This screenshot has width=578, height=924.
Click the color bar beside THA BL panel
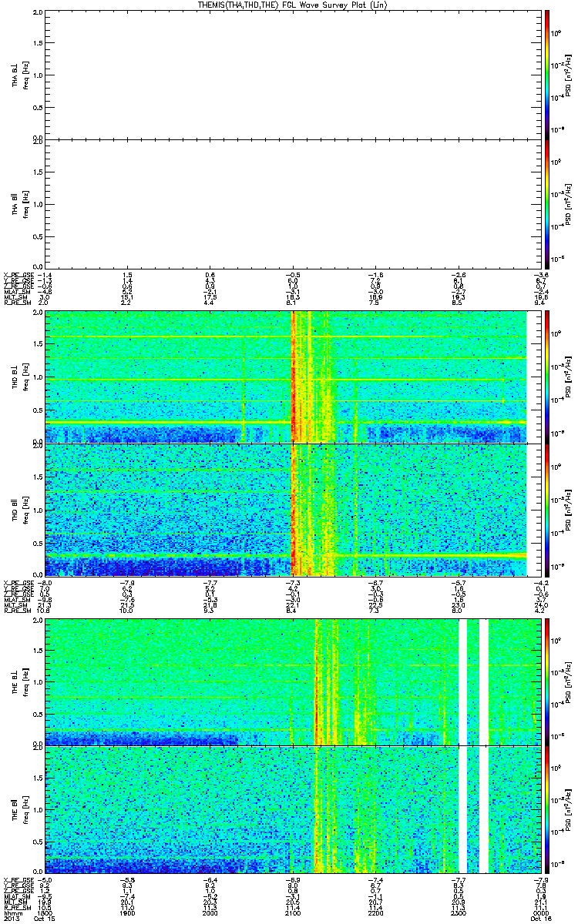[546, 75]
